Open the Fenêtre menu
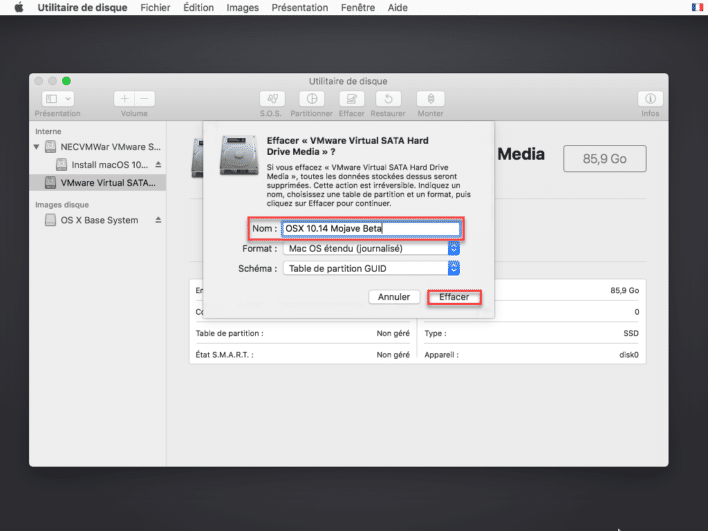The height and width of the screenshot is (531, 708). point(358,7)
